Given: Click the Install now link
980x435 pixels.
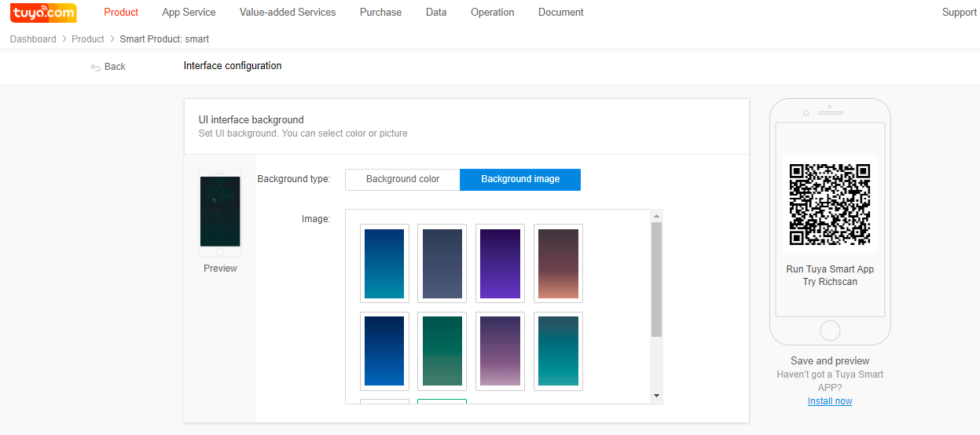Looking at the screenshot, I should 830,401.
